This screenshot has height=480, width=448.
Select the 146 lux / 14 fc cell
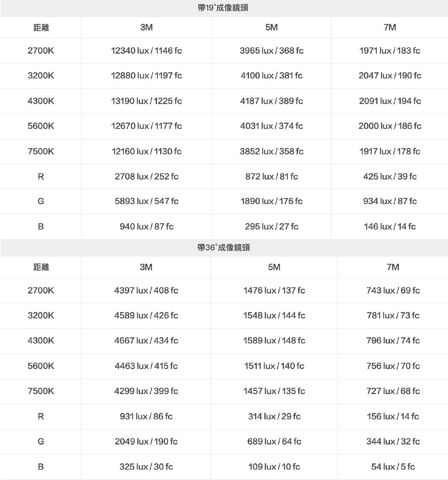point(390,227)
